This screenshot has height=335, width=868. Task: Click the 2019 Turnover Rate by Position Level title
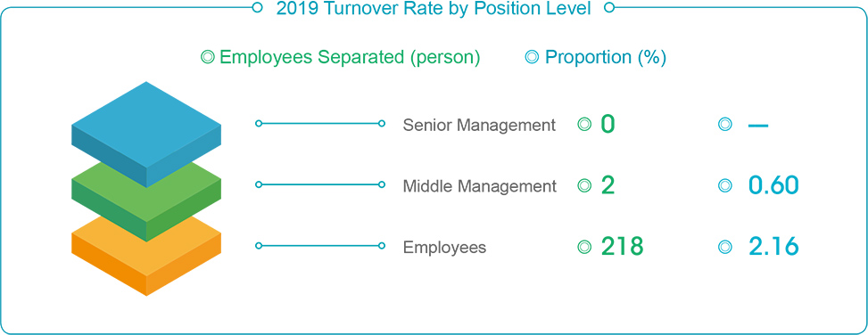(x=434, y=8)
